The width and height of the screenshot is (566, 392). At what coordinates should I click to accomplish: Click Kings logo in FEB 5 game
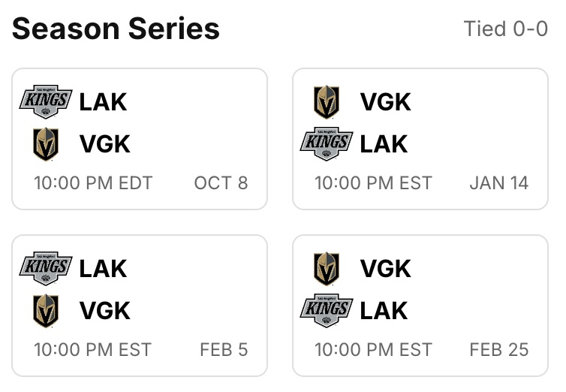tap(46, 269)
